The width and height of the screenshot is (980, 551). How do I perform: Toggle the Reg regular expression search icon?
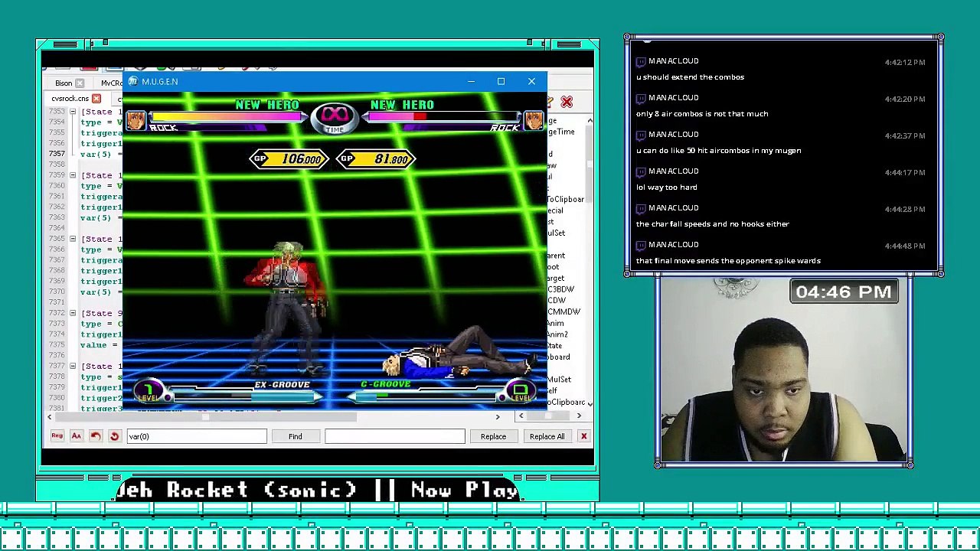tap(57, 436)
